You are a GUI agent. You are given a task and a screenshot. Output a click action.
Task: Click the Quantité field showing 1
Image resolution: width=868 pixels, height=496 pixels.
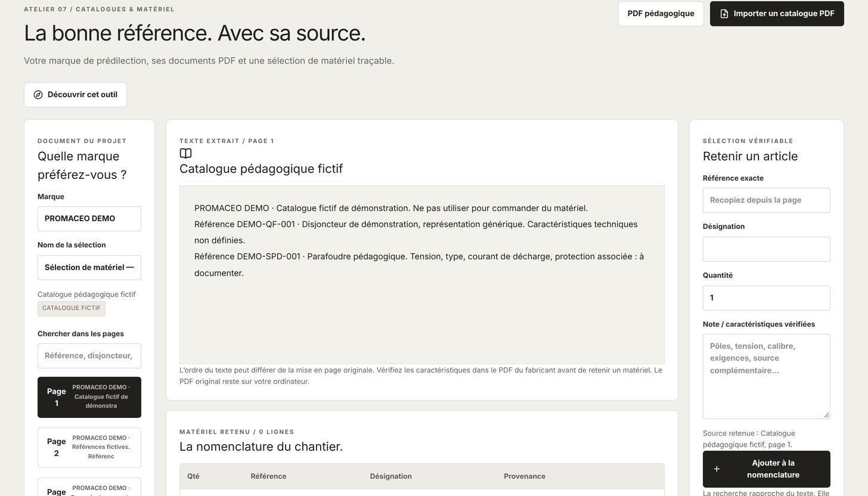pos(766,298)
